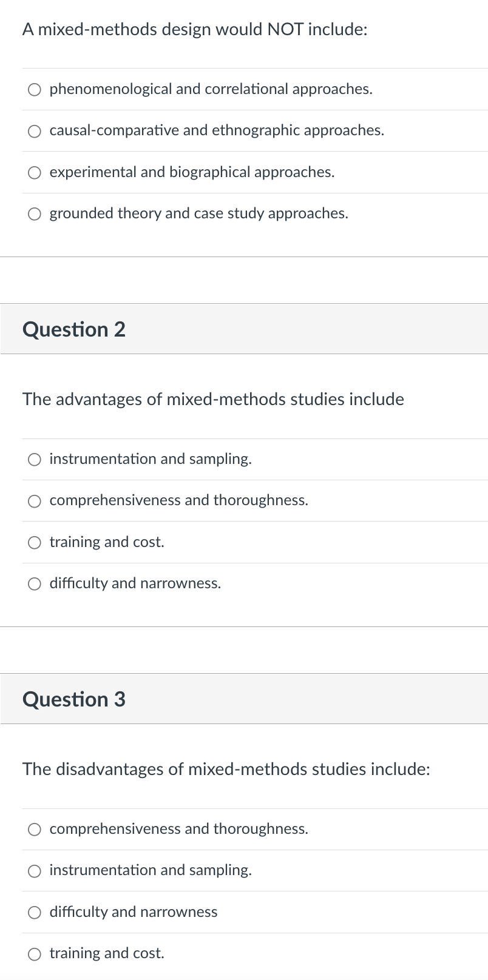Pick 'grounded theory and case study approaches'

click(x=34, y=214)
